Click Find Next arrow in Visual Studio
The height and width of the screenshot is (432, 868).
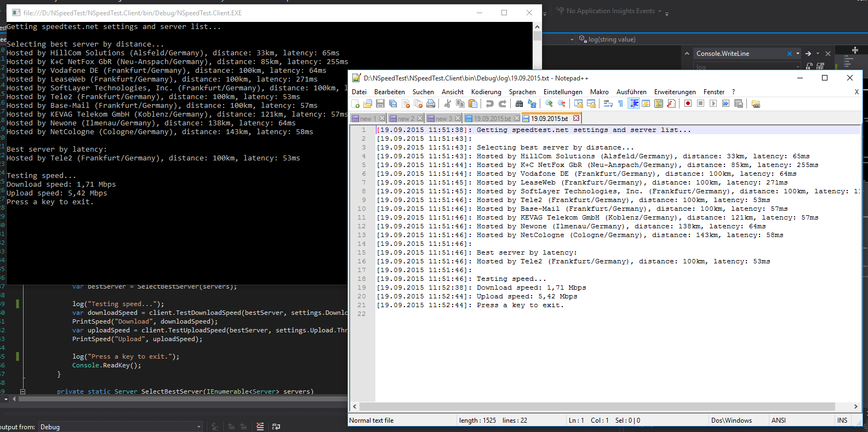pos(808,54)
